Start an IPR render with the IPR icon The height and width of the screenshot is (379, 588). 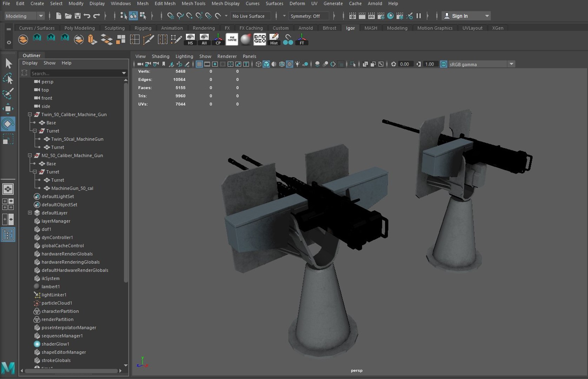coord(371,16)
